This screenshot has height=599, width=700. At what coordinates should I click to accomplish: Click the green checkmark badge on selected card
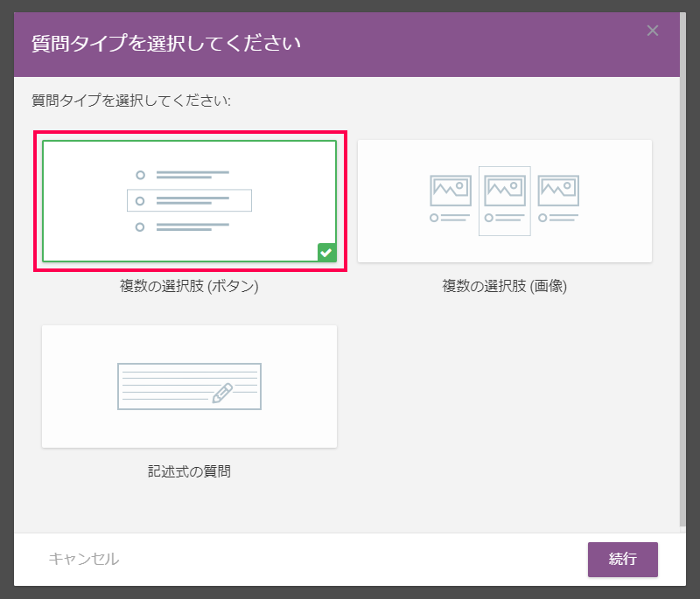(326, 253)
